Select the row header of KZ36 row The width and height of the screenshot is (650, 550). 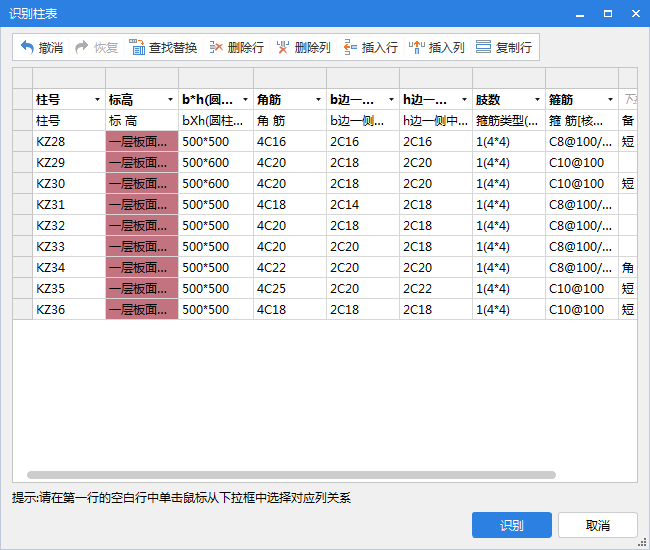pos(22,310)
